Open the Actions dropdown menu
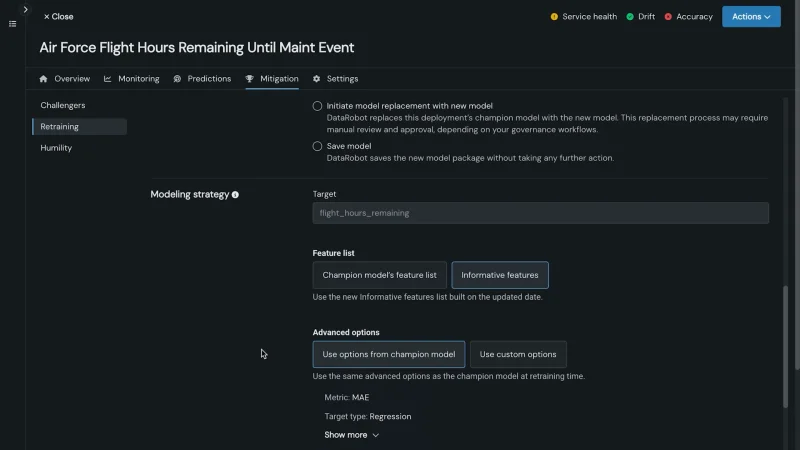 (x=751, y=17)
